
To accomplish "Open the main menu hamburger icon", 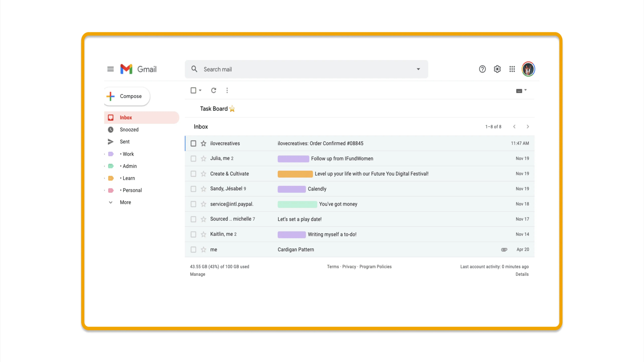I will pos(110,69).
